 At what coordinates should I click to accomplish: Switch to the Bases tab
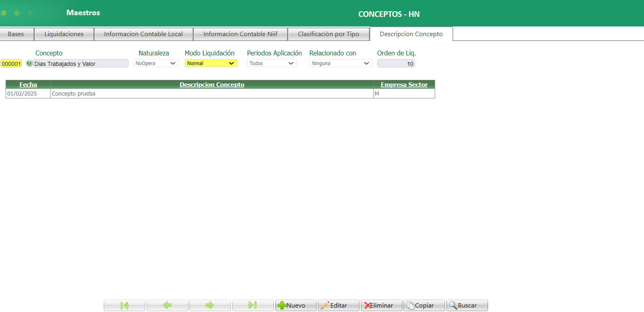pos(16,34)
